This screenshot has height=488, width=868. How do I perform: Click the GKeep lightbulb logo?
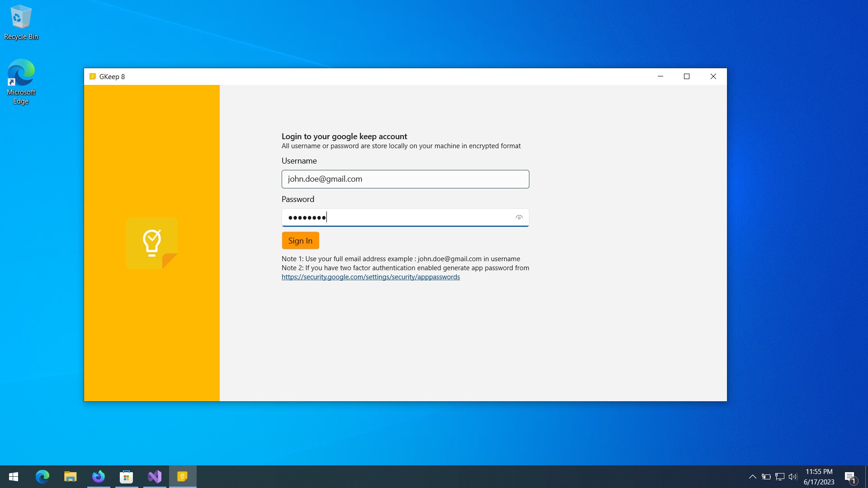pyautogui.click(x=152, y=243)
